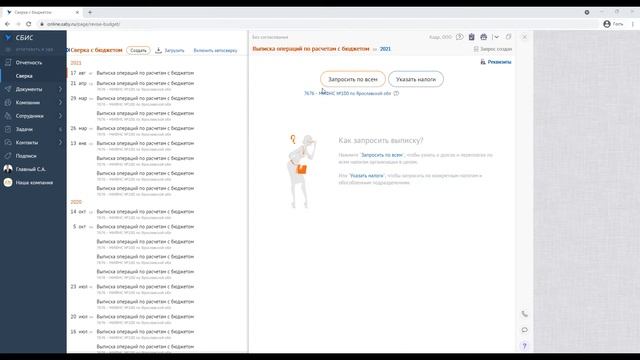Image resolution: width=640 pixels, height=360 pixels.
Task: Open the statement dated 17 авг
Action: (157, 73)
